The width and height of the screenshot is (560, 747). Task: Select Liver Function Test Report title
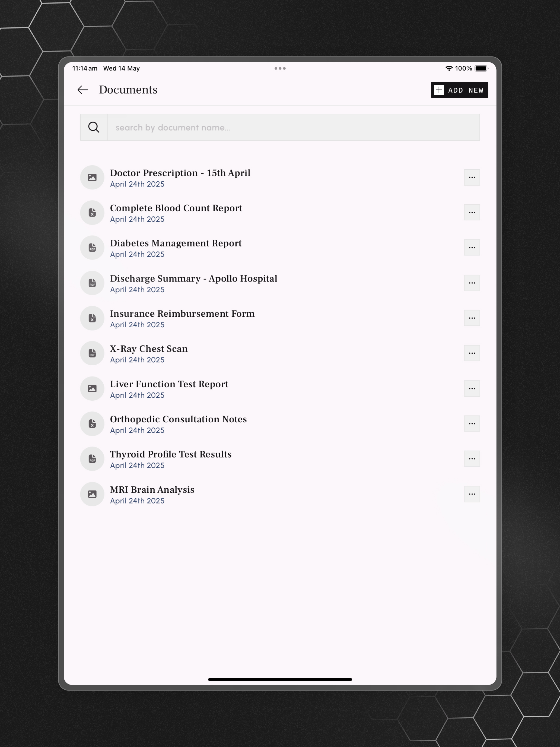169,384
